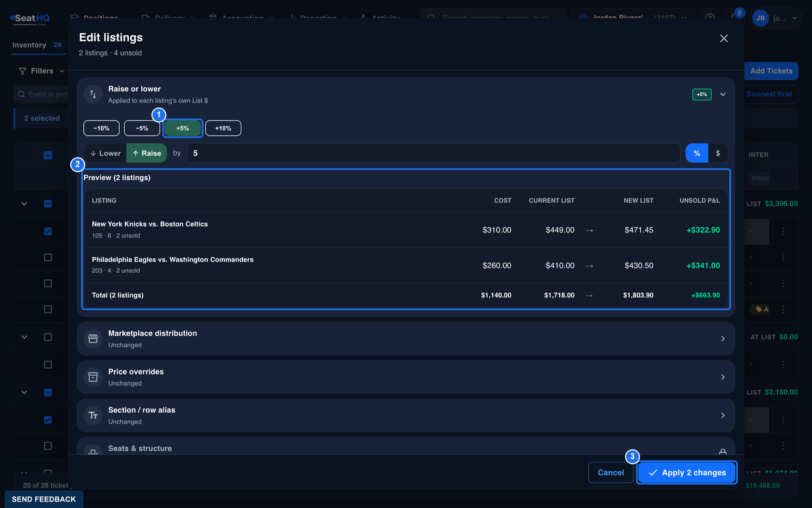Click Add Tickets button
The image size is (812, 508).
pyautogui.click(x=772, y=71)
